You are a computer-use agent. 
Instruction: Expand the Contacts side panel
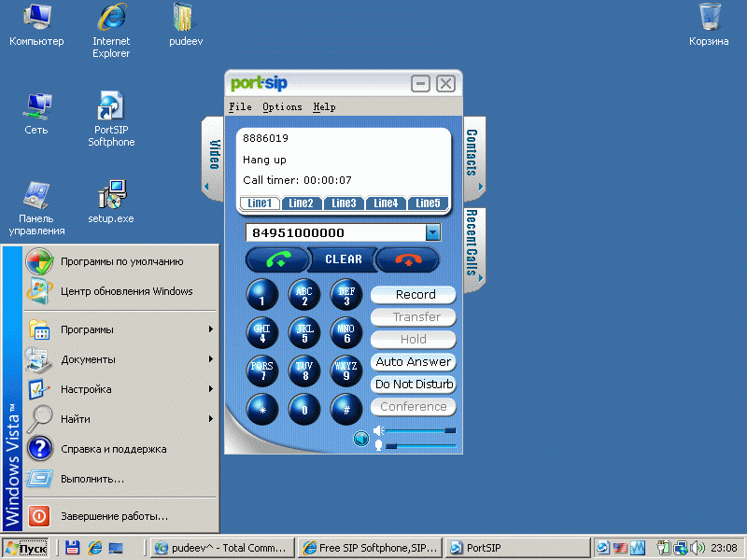(x=474, y=159)
